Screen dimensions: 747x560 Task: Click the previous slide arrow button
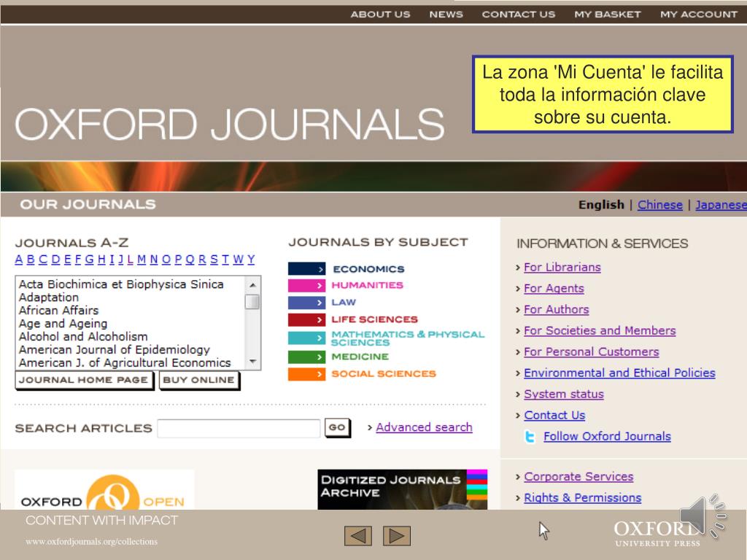[x=357, y=536]
